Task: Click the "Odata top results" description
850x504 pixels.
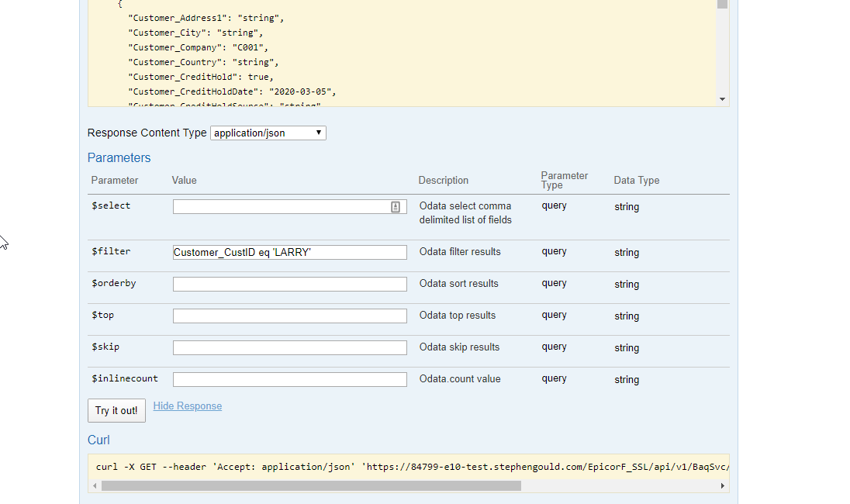Action: pyautogui.click(x=457, y=316)
